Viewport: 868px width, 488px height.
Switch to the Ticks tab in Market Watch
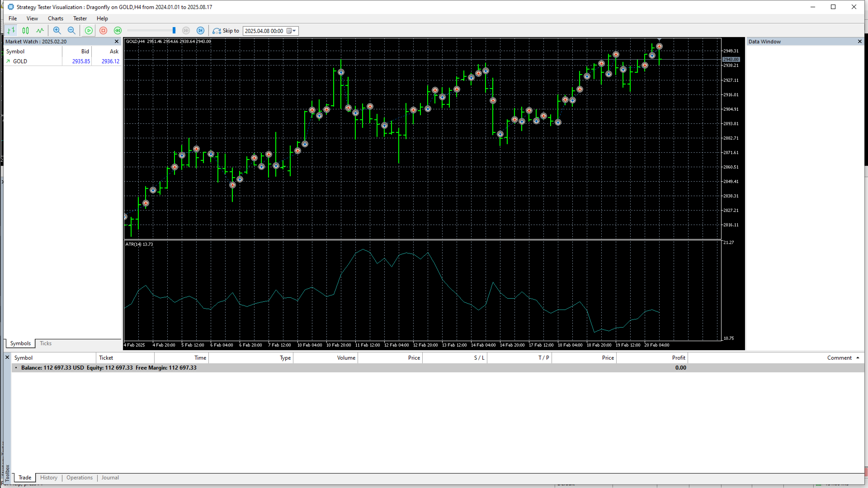tap(46, 343)
